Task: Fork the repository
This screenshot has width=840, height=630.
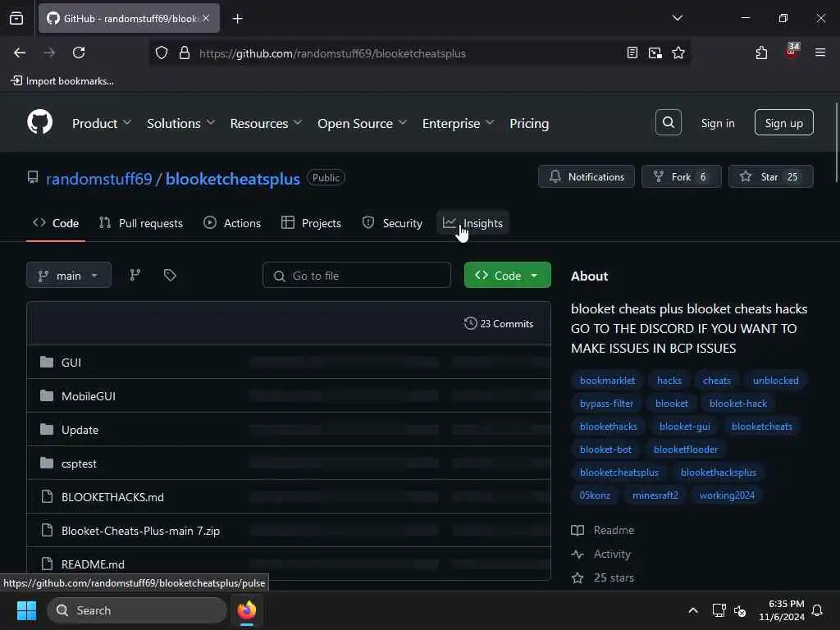Action: click(681, 177)
